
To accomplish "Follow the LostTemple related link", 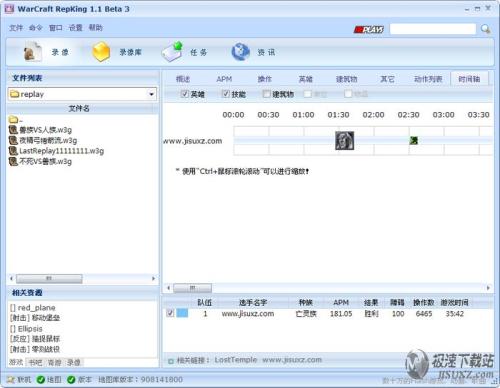I will coord(236,360).
